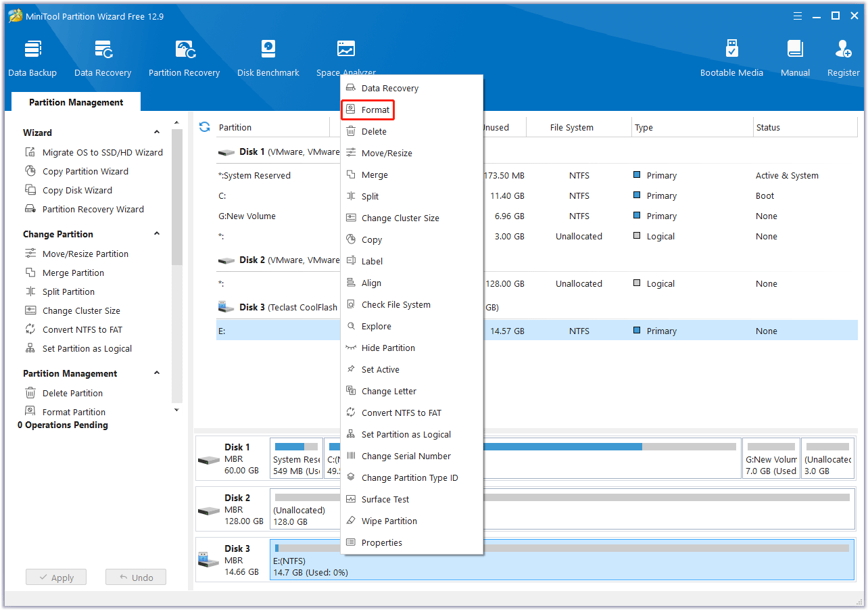Click the Undo button
Image resolution: width=868 pixels, height=610 pixels.
coord(136,578)
